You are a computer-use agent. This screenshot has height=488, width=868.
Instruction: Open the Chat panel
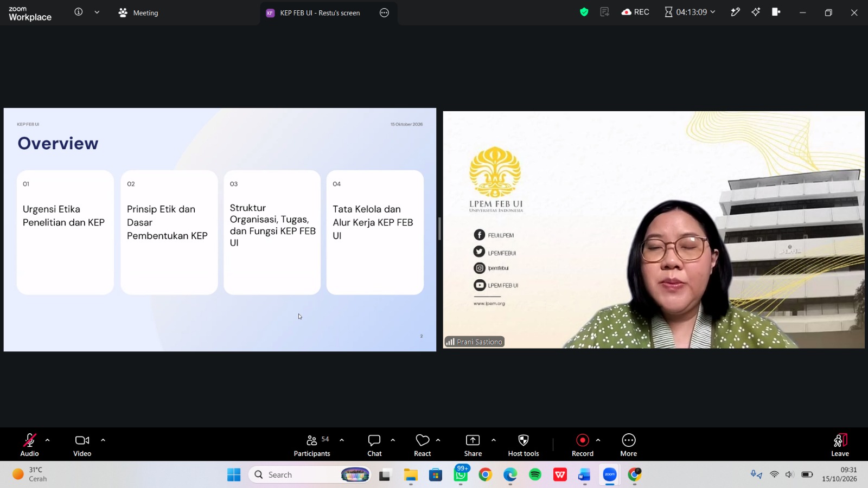click(x=374, y=445)
